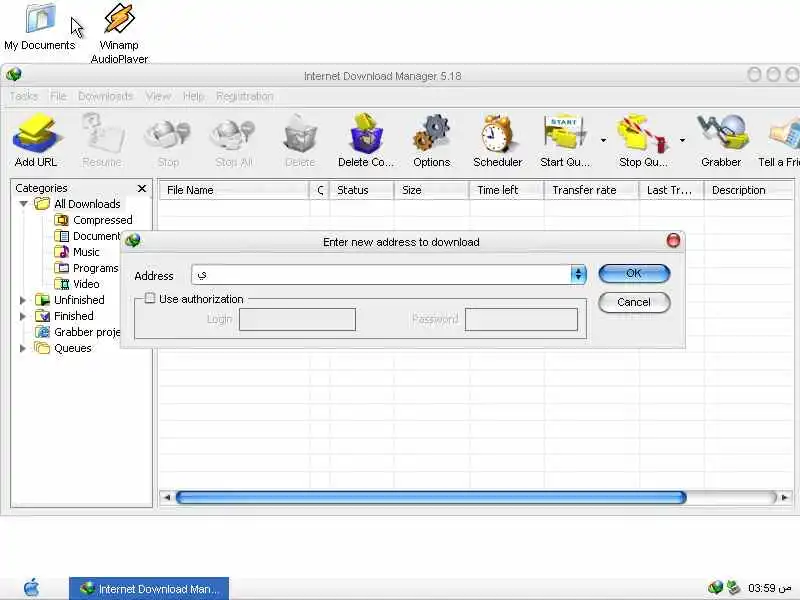The width and height of the screenshot is (800, 600).
Task: Click the network tray icon beside clock
Action: pyautogui.click(x=733, y=588)
